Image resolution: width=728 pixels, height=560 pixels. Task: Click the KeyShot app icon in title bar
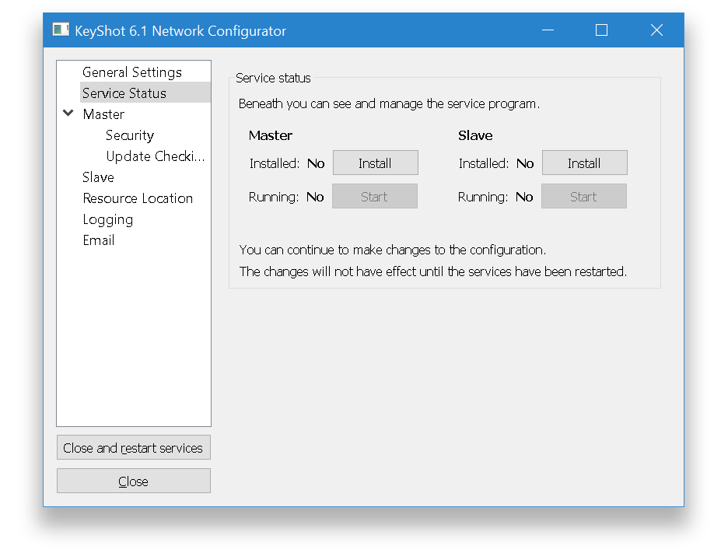point(61,30)
